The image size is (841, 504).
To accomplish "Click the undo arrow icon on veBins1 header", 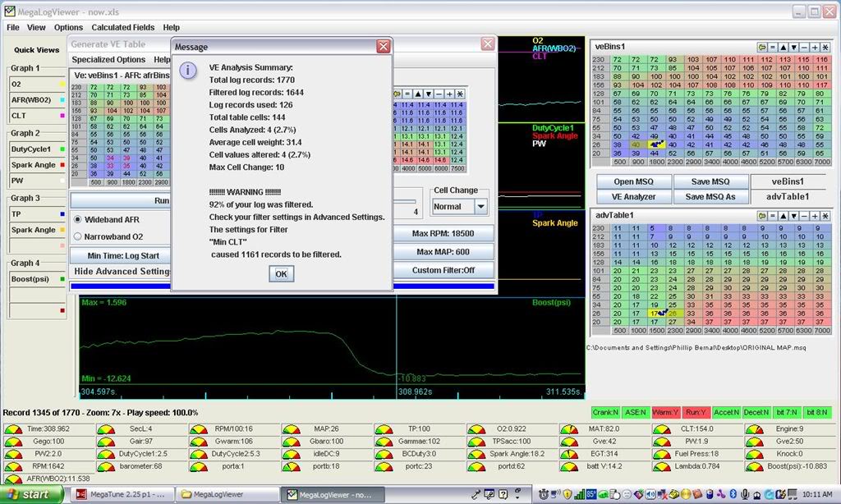I will click(761, 47).
